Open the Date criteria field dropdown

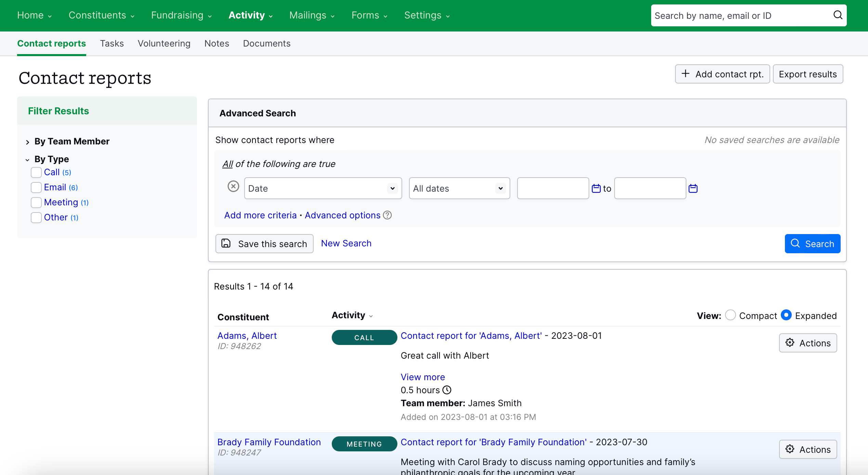click(323, 188)
